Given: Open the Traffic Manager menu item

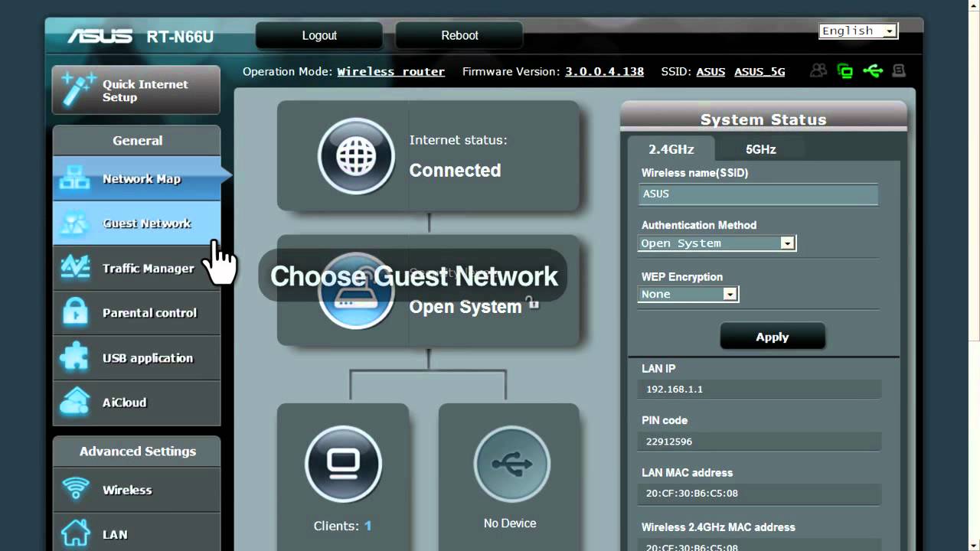Looking at the screenshot, I should (136, 268).
